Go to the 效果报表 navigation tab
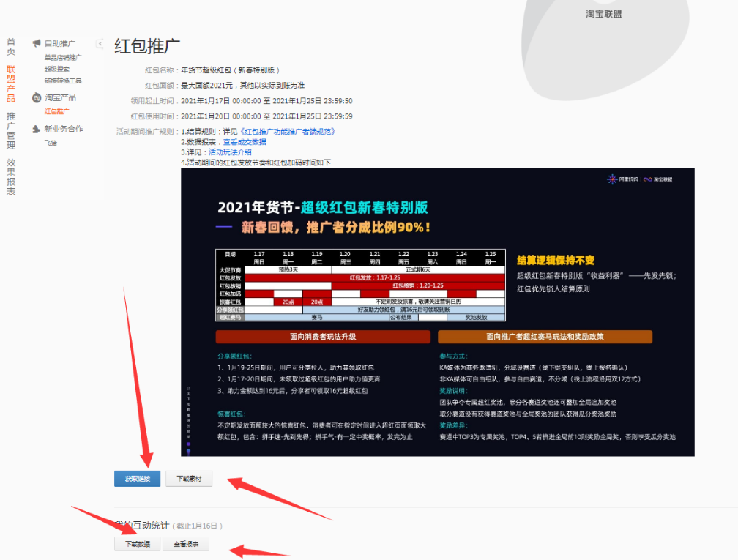 [10, 177]
